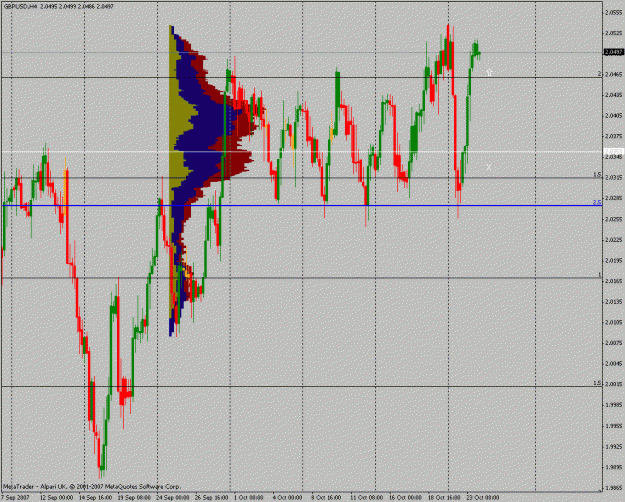Viewport: 625px width, 502px height.
Task: Click price axis value 2.0315
Action: pos(614,177)
